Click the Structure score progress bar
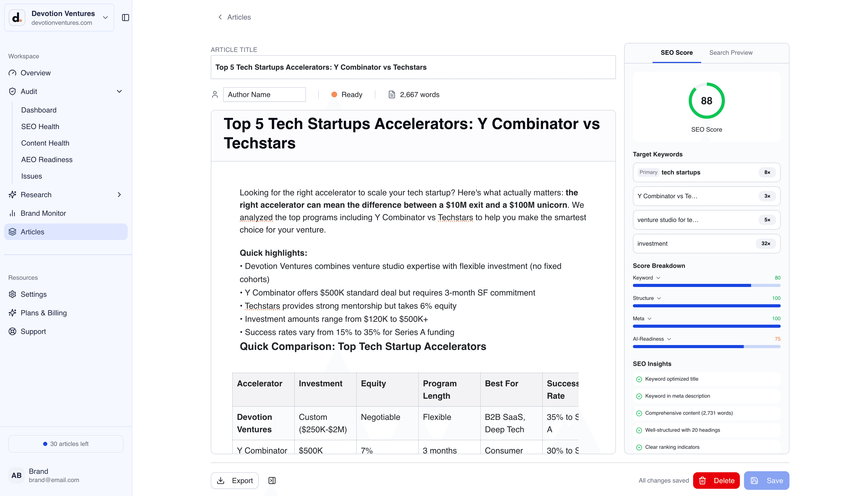 tap(706, 306)
